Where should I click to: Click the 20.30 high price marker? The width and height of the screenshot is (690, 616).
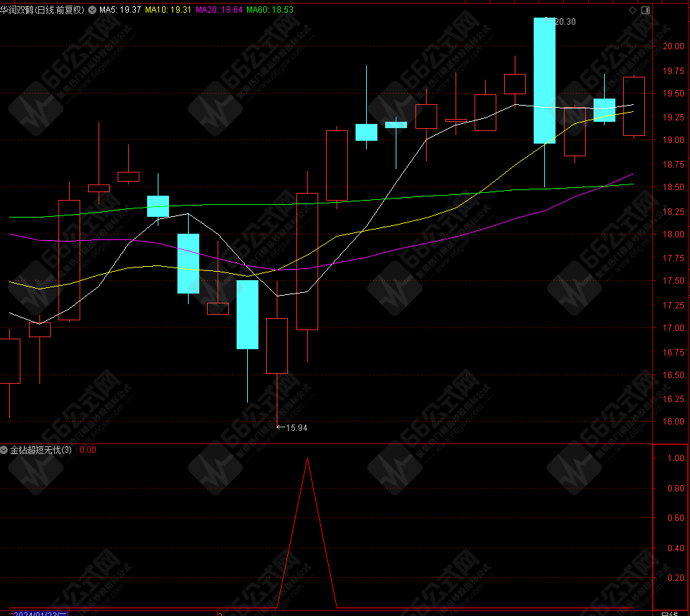(565, 22)
